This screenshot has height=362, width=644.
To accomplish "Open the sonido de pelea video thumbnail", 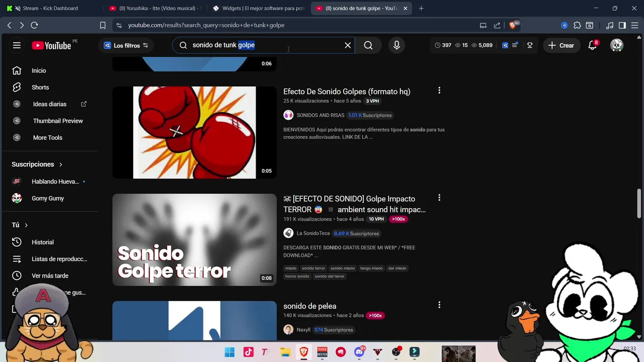I will (194, 321).
